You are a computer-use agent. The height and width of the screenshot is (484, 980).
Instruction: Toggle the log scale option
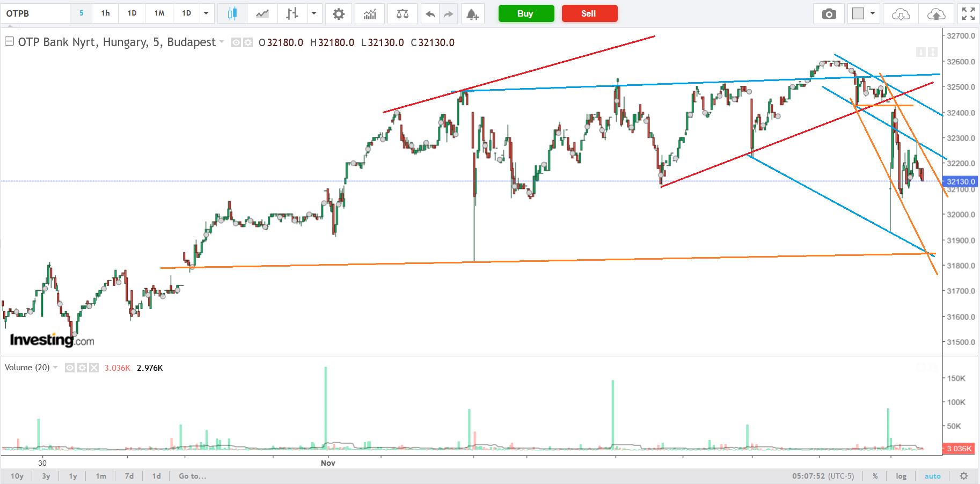coord(901,476)
